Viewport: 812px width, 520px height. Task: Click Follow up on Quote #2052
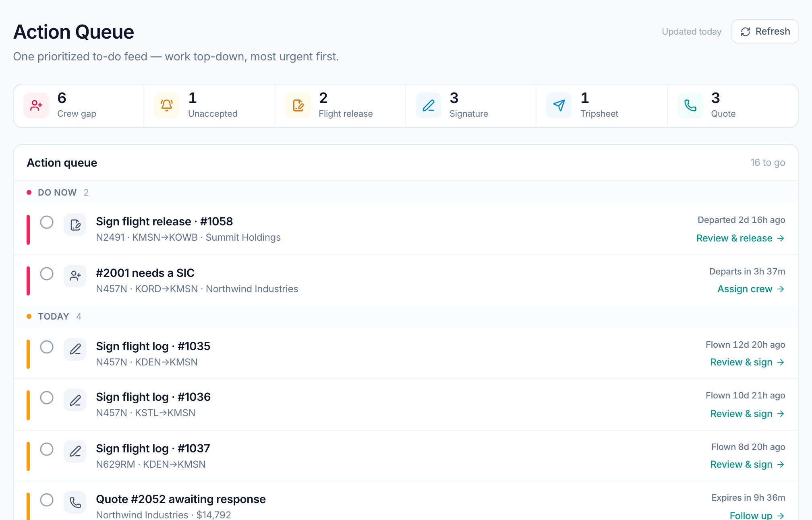757,516
